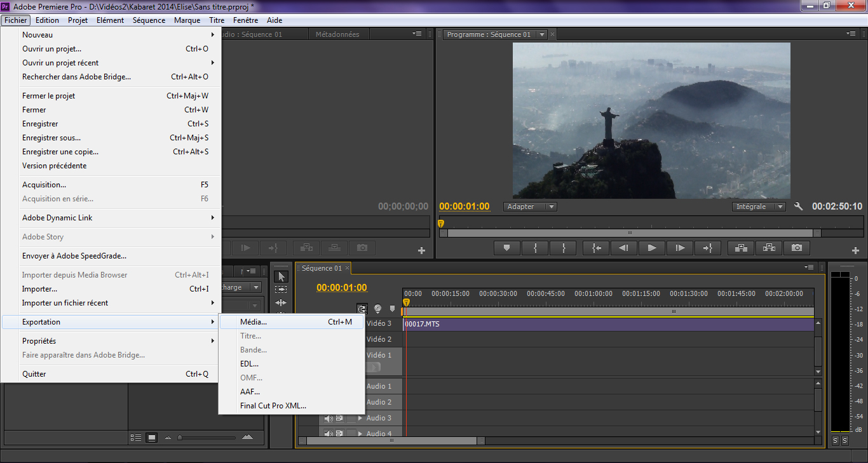868x463 pixels.
Task: Click Go to Out point button
Action: (x=707, y=248)
